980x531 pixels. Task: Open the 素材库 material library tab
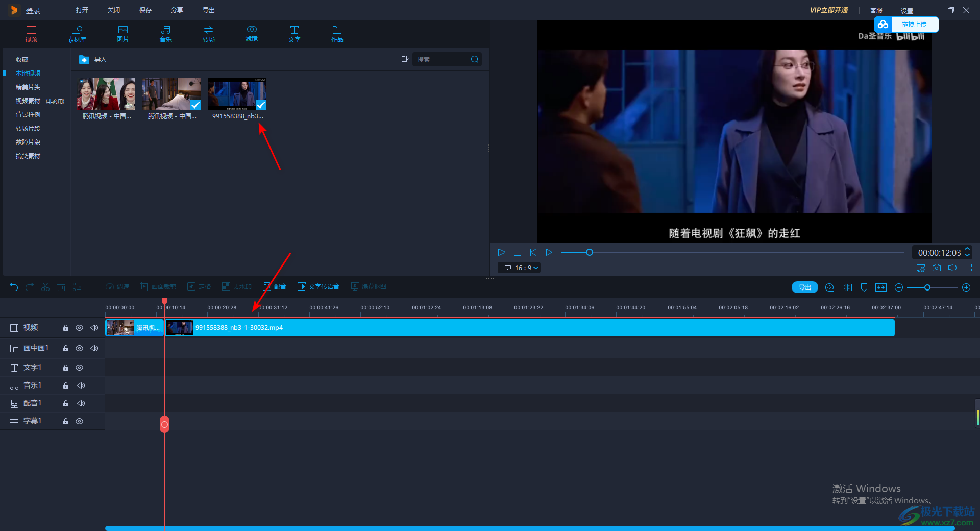(x=77, y=34)
